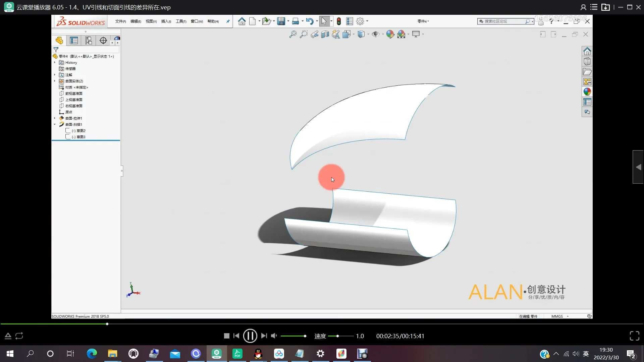Screen dimensions: 644x362
Task: Click the Rebuild traffic light icon
Action: [x=339, y=21]
